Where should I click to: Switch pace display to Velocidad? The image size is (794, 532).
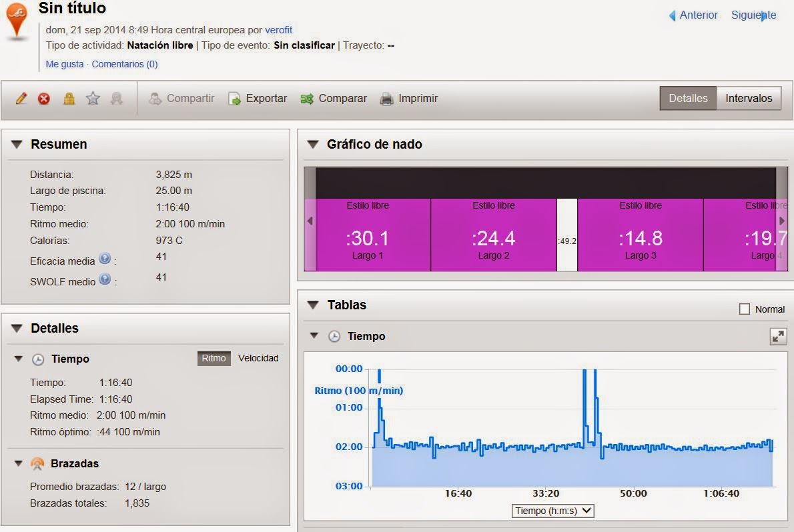click(x=258, y=358)
